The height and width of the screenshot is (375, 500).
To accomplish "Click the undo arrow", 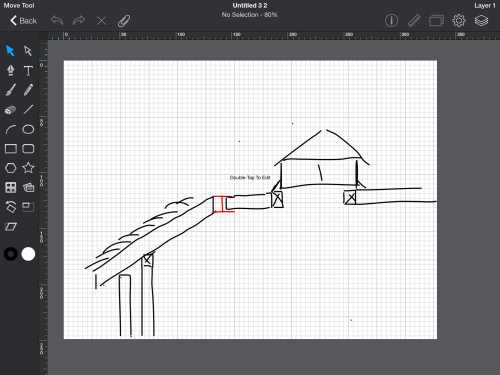I will (57, 21).
